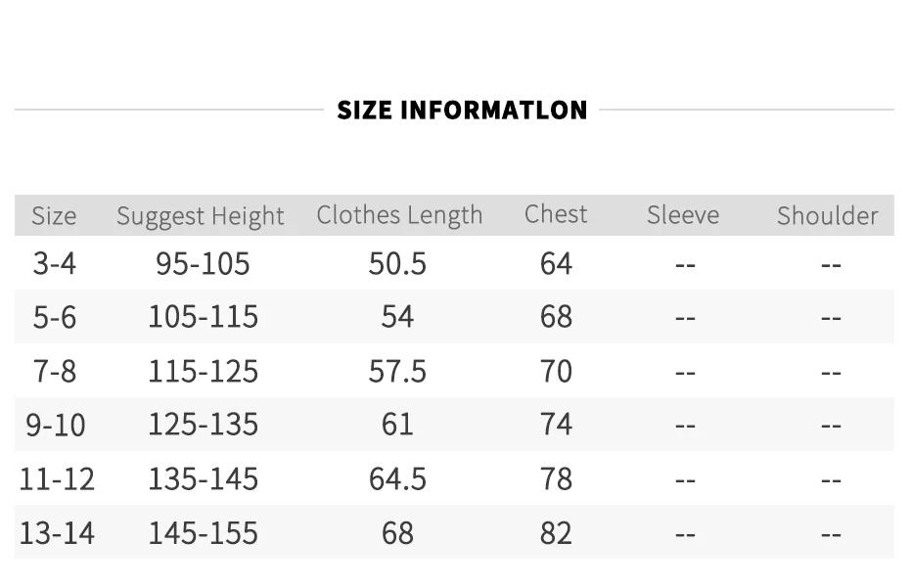Click the Chest column header
The width and height of the screenshot is (910, 588).
556,214
